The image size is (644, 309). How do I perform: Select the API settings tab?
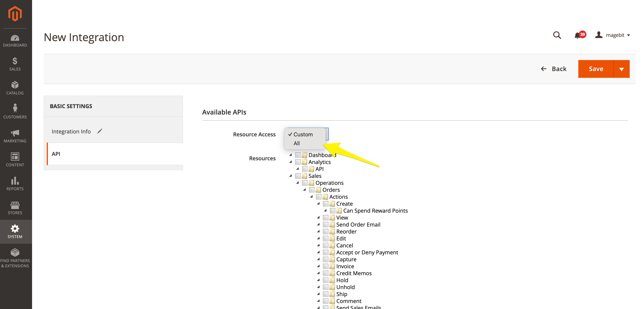[56, 154]
